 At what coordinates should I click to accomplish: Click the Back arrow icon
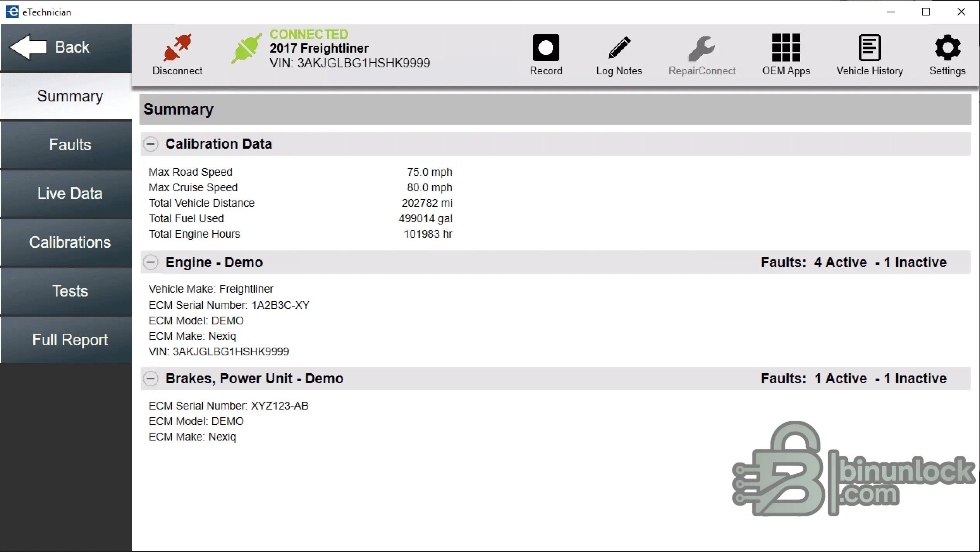click(x=28, y=47)
